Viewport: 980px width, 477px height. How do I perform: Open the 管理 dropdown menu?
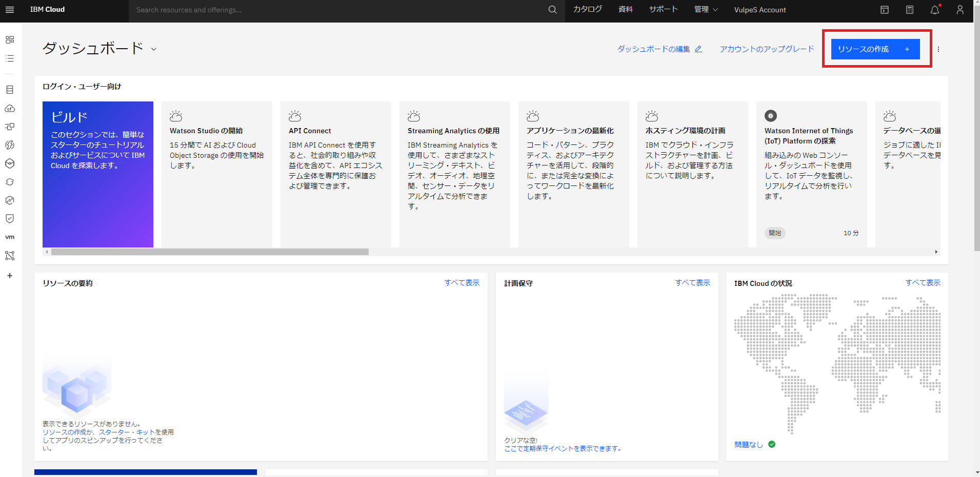706,9
